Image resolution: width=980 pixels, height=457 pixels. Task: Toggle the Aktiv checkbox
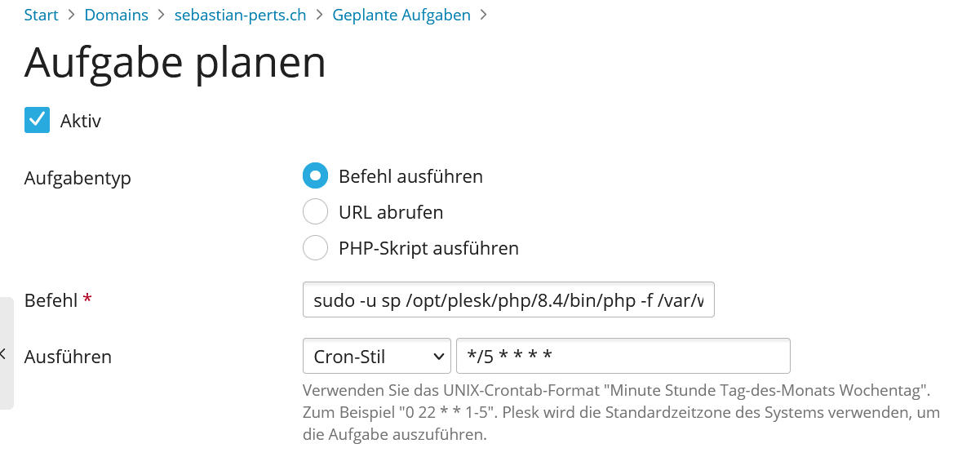tap(38, 121)
